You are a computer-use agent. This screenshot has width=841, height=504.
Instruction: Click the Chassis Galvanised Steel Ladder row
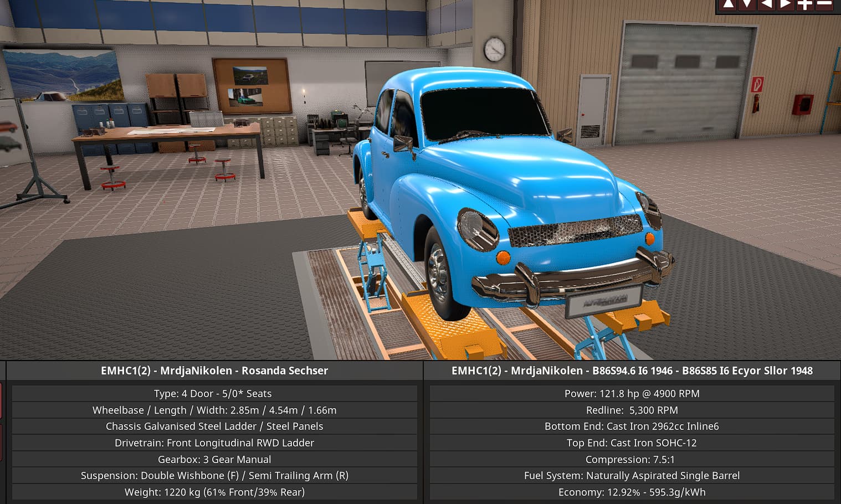214,426
